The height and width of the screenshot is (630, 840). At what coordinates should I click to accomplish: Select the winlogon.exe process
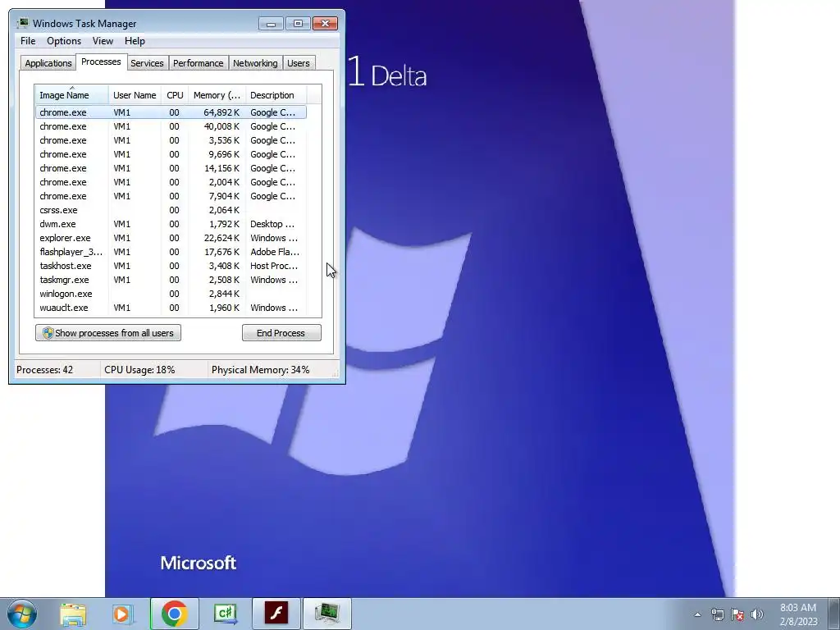(x=171, y=294)
